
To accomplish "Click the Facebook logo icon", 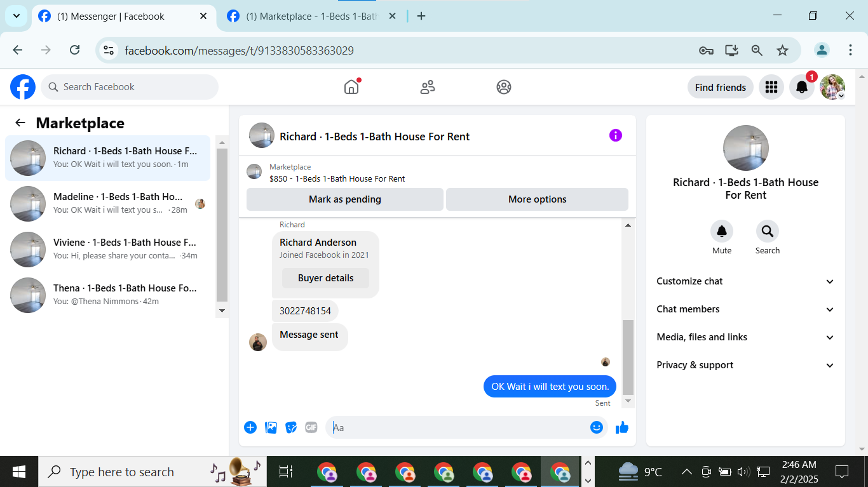I will tap(23, 87).
